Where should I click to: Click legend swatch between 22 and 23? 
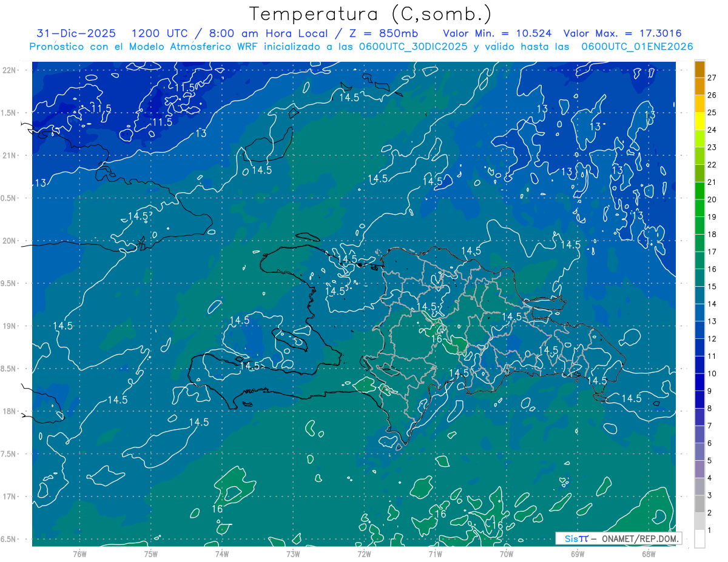click(699, 156)
